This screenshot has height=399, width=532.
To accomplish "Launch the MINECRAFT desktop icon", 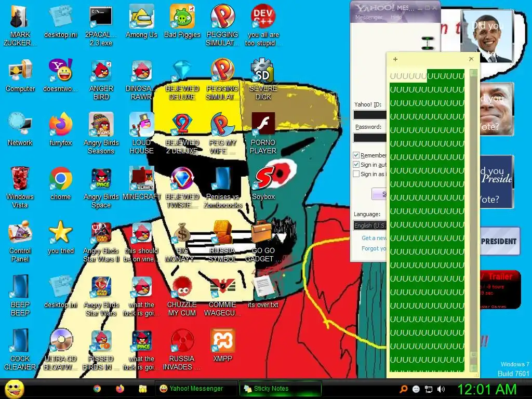I will click(141, 183).
